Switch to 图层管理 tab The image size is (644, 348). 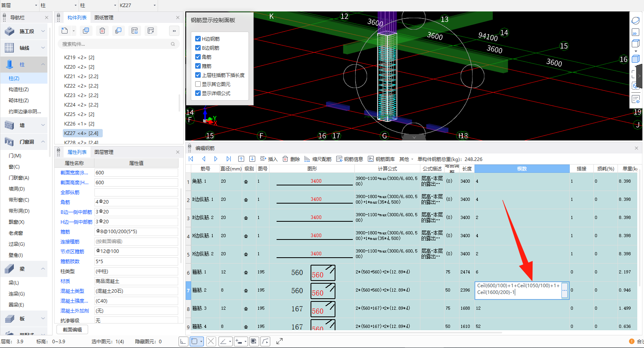[104, 152]
